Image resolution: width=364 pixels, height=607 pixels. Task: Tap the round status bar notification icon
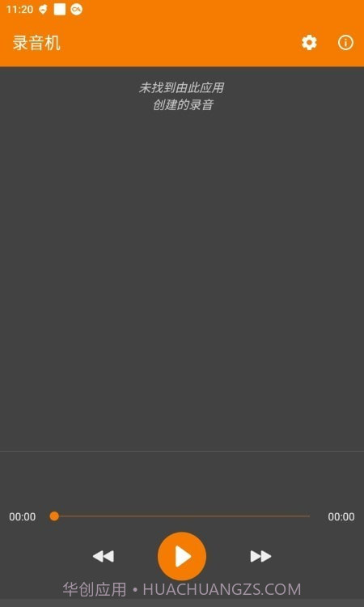pos(77,10)
